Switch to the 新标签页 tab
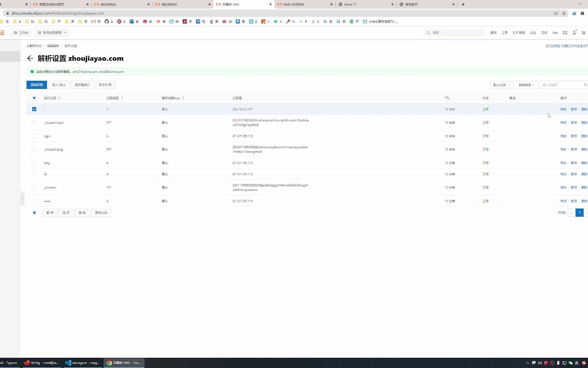This screenshot has height=368, width=588. pyautogui.click(x=427, y=4)
